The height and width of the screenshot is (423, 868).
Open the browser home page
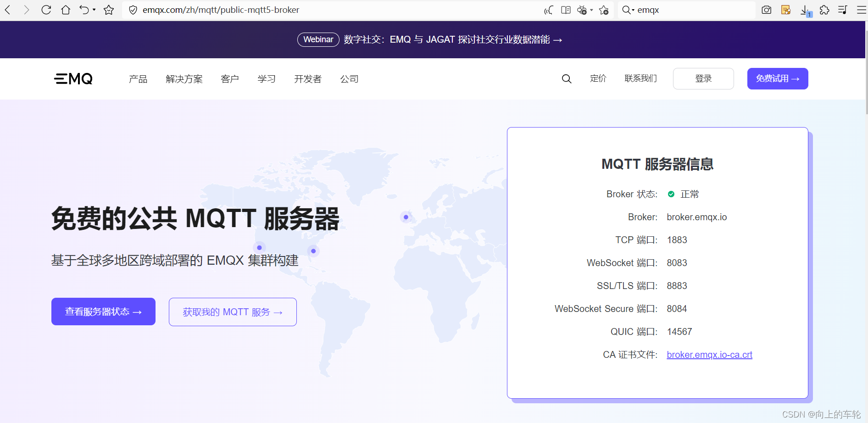click(x=66, y=10)
